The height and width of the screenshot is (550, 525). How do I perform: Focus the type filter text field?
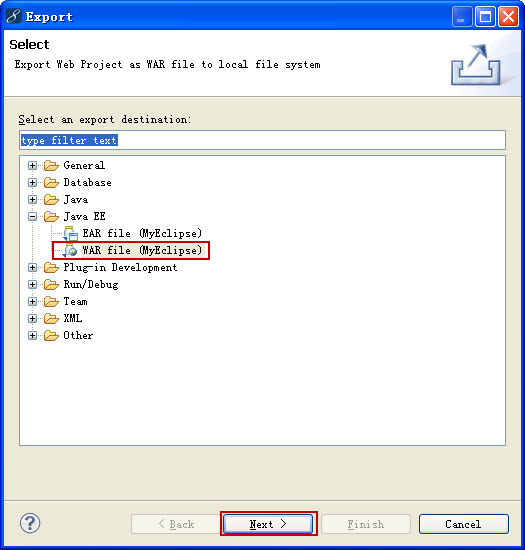tap(262, 140)
